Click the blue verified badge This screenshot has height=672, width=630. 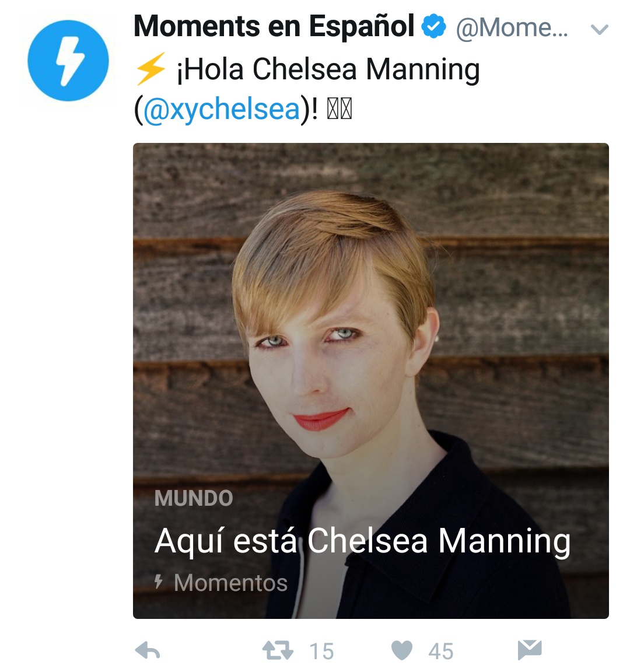click(433, 27)
